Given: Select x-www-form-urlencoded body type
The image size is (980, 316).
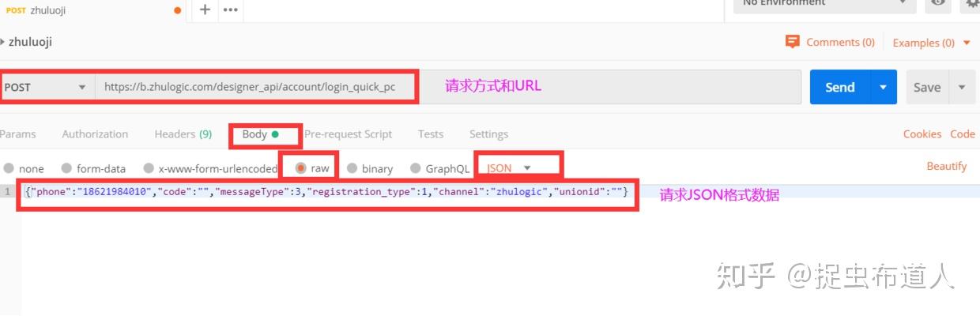Looking at the screenshot, I should 210,168.
